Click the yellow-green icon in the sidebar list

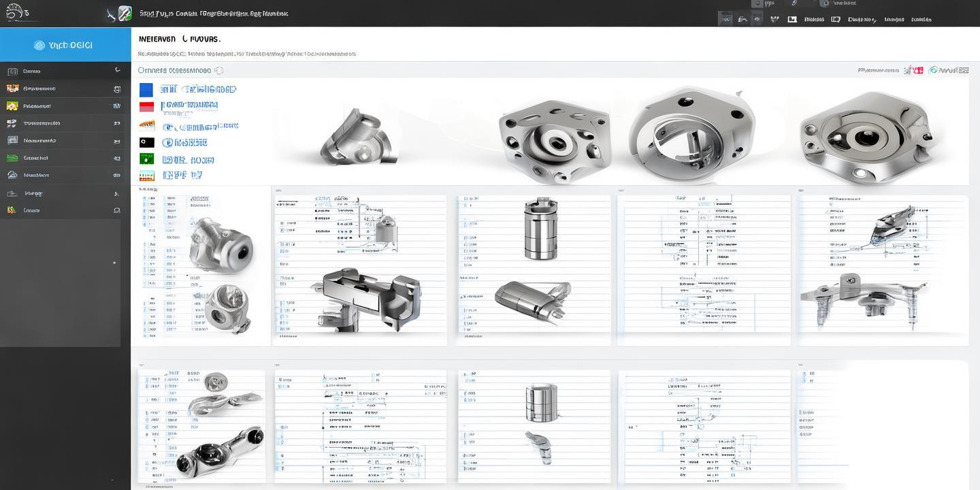pos(12,105)
